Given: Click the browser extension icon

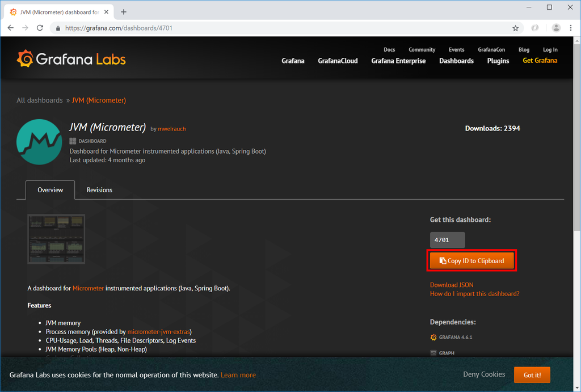Looking at the screenshot, I should 534,28.
